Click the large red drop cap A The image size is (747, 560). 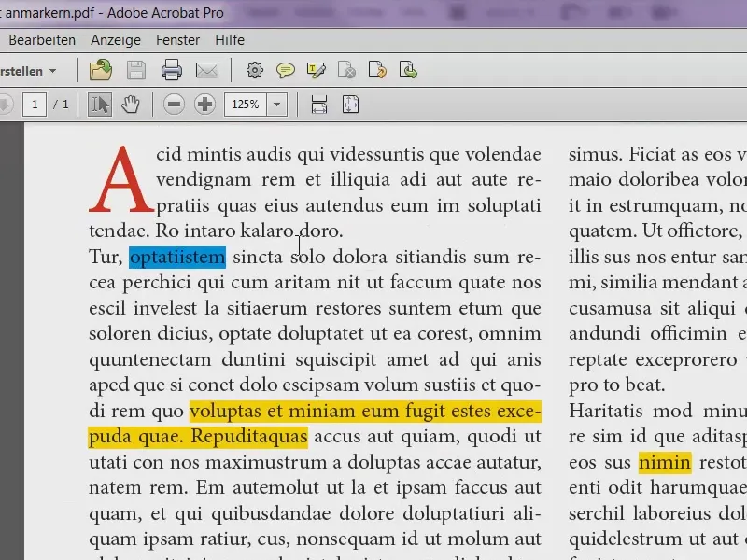(x=121, y=180)
